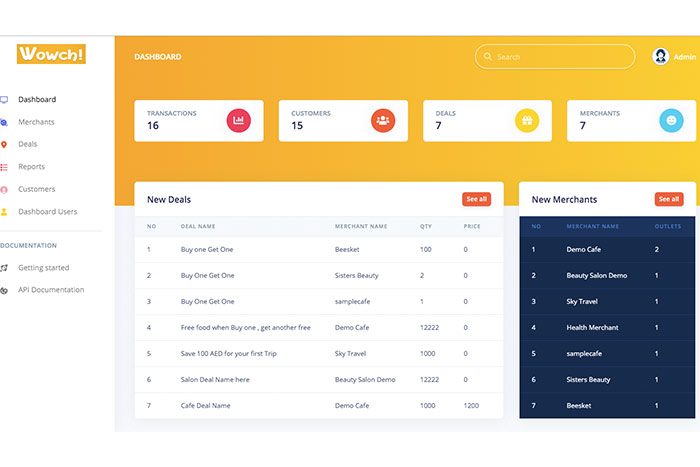The width and height of the screenshot is (700, 467).
Task: Click the Getting started rocket icon
Action: [4, 268]
